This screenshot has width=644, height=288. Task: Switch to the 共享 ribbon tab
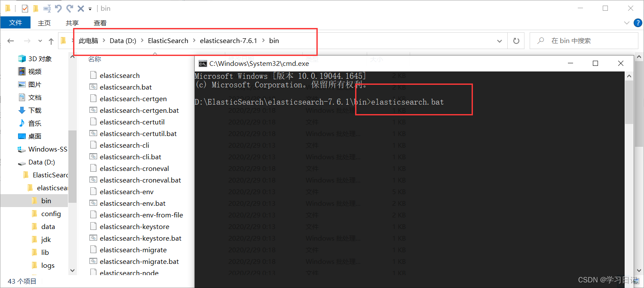coord(72,23)
